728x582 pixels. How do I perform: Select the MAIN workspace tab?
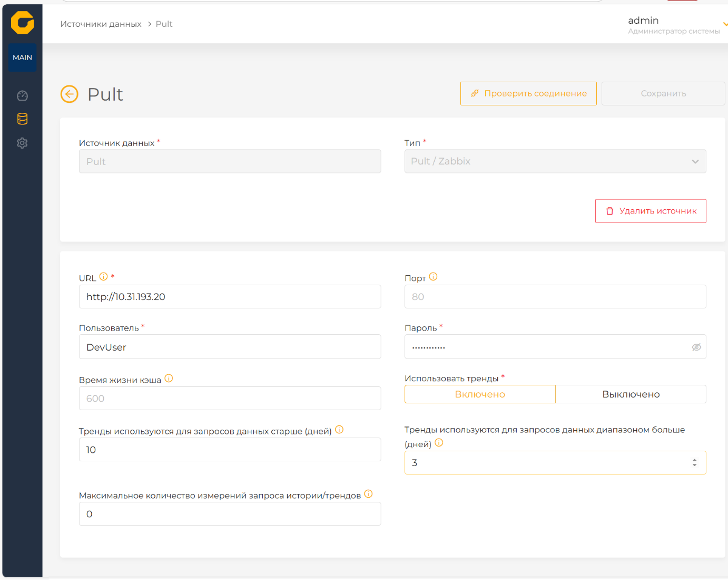click(x=22, y=57)
